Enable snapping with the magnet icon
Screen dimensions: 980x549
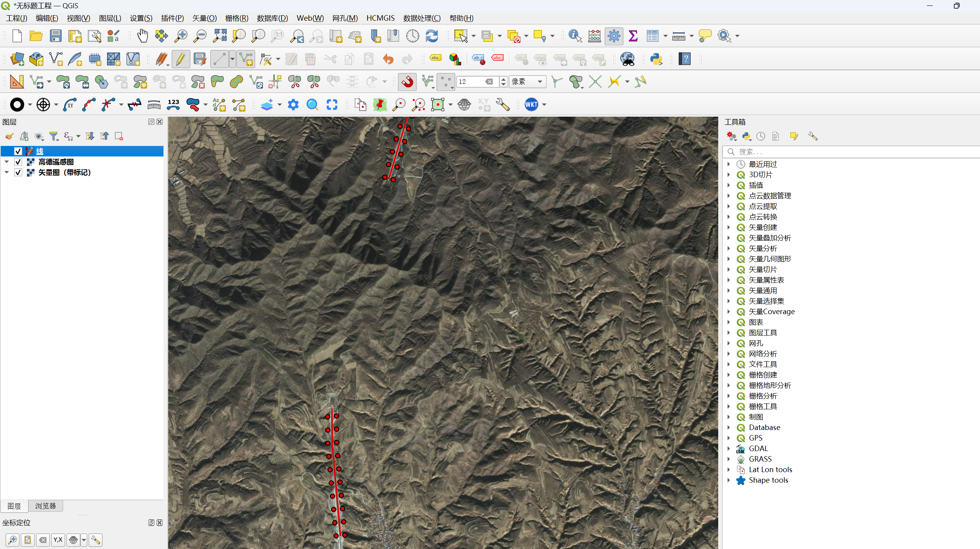coord(407,82)
